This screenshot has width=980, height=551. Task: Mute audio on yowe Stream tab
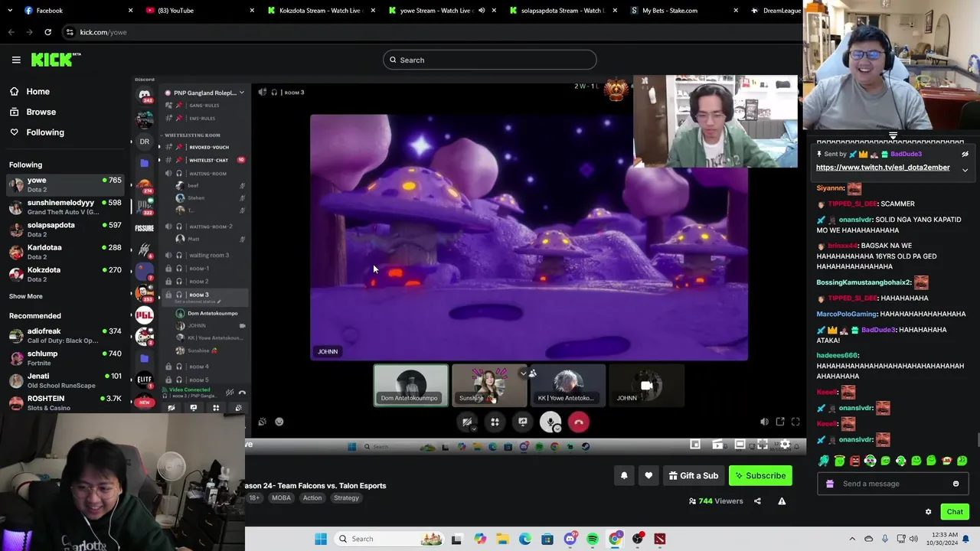(x=482, y=10)
